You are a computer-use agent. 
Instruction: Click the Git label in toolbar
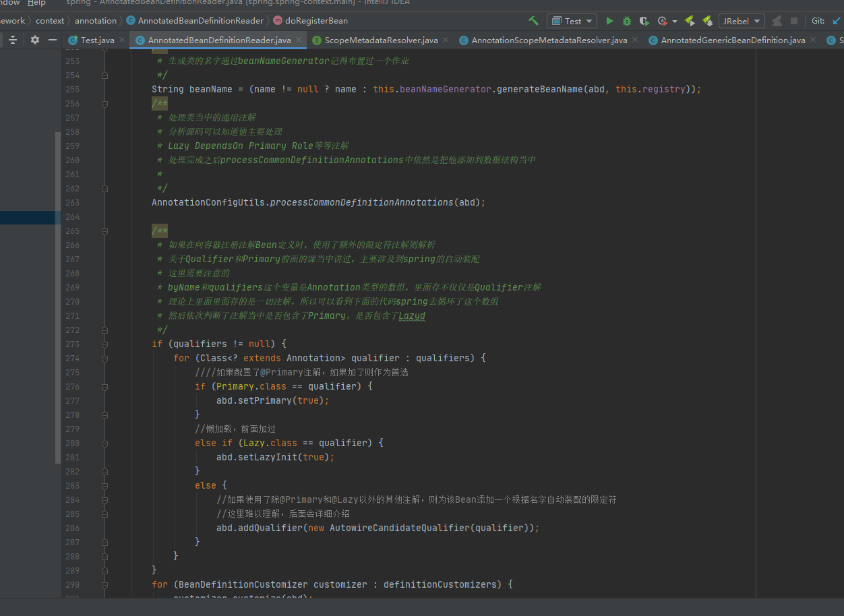[818, 21]
